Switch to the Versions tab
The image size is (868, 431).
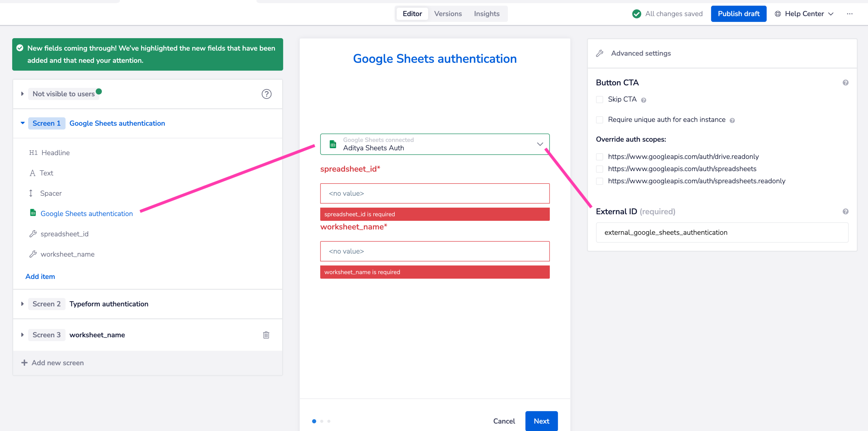[448, 14]
